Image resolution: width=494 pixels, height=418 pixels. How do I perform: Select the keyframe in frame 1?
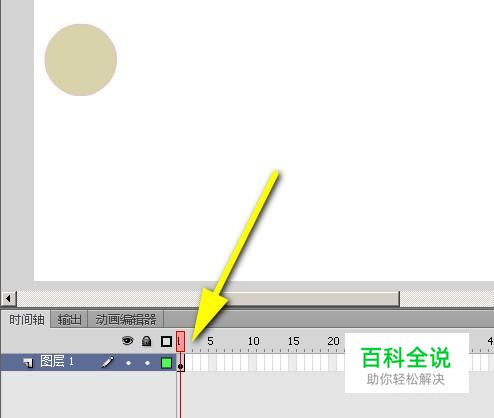click(180, 363)
